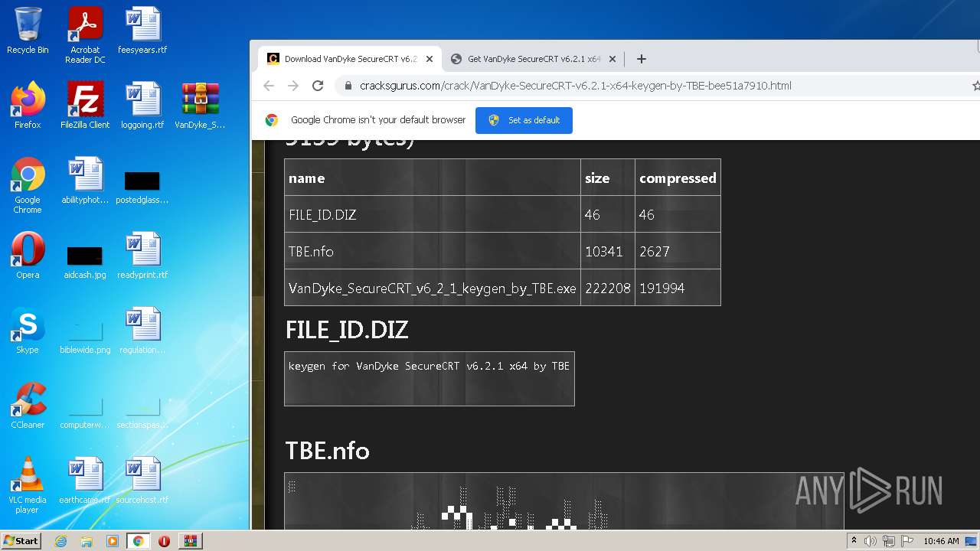The image size is (980, 551).
Task: Open regulation... Word document icon
Action: click(x=142, y=331)
